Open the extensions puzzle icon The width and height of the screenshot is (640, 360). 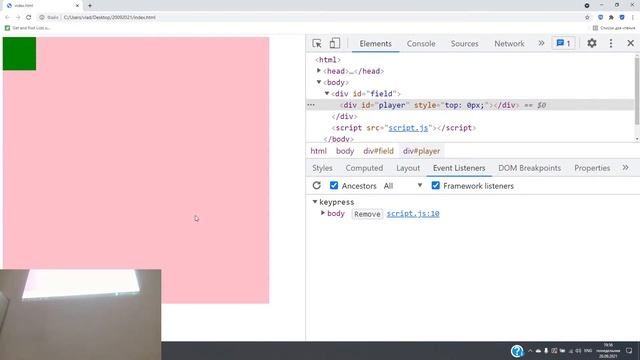pos(611,17)
